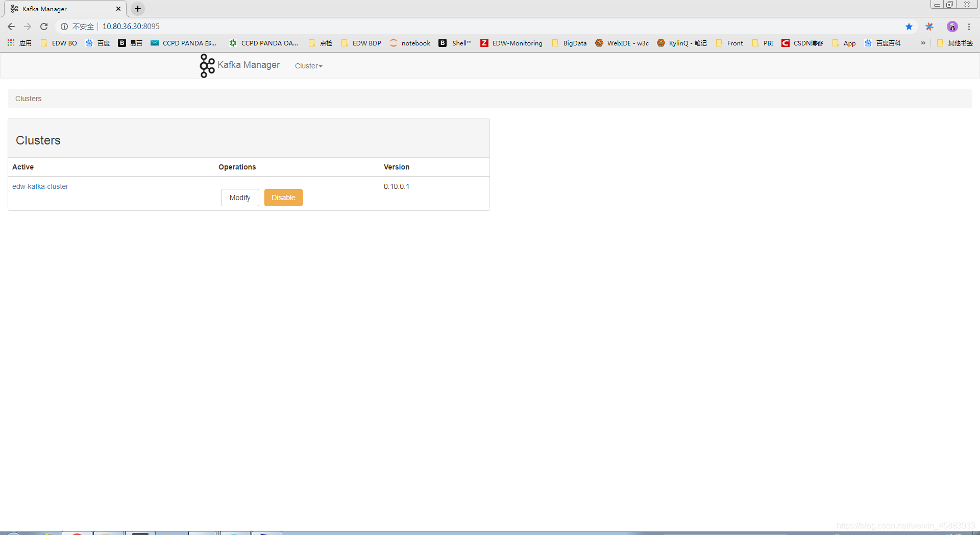The height and width of the screenshot is (535, 980).
Task: Open a new browser tab
Action: point(138,9)
